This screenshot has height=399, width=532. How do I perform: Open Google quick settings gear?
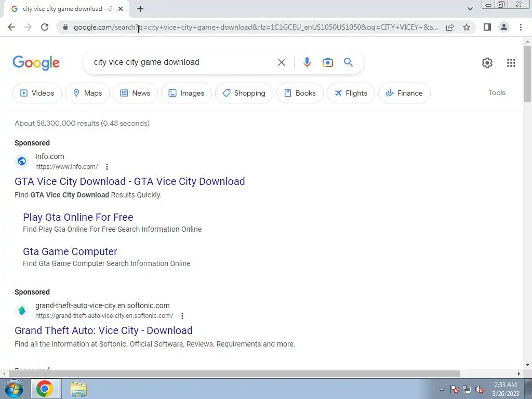[x=487, y=63]
